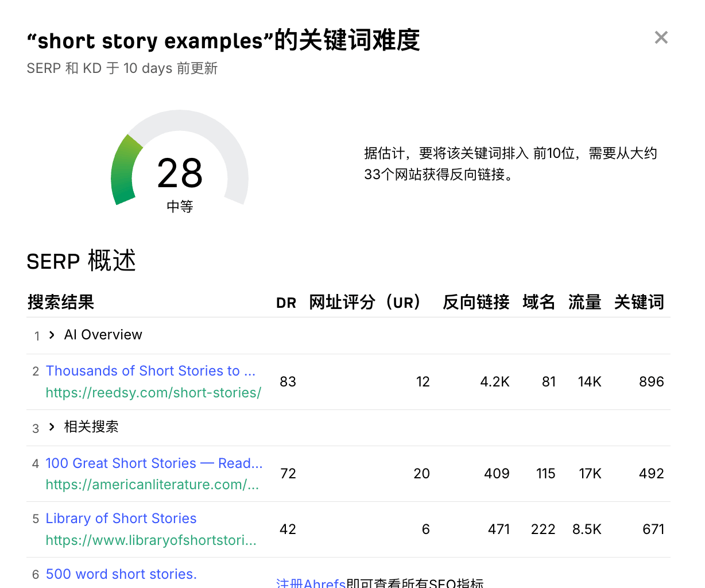705x588 pixels.
Task: Expand the 相关搜索 result row
Action: (52, 427)
